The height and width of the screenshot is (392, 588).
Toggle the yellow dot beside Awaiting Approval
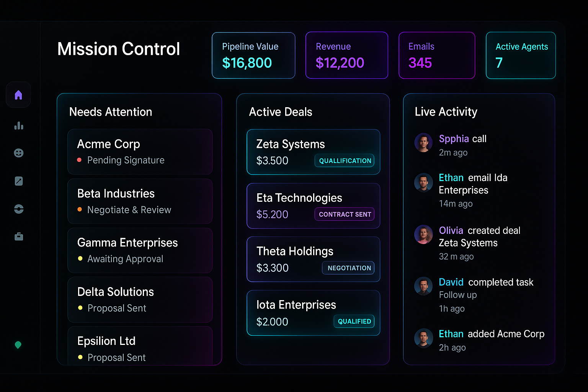80,259
